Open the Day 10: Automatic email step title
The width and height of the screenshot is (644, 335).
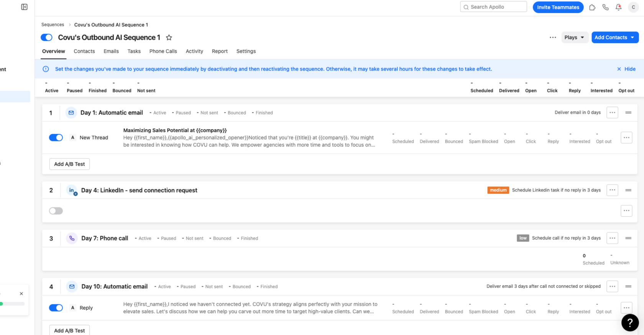114,287
